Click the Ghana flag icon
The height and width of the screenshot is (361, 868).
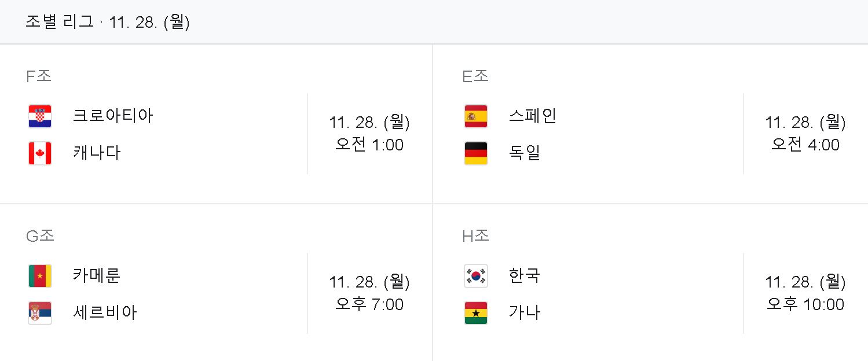[476, 313]
